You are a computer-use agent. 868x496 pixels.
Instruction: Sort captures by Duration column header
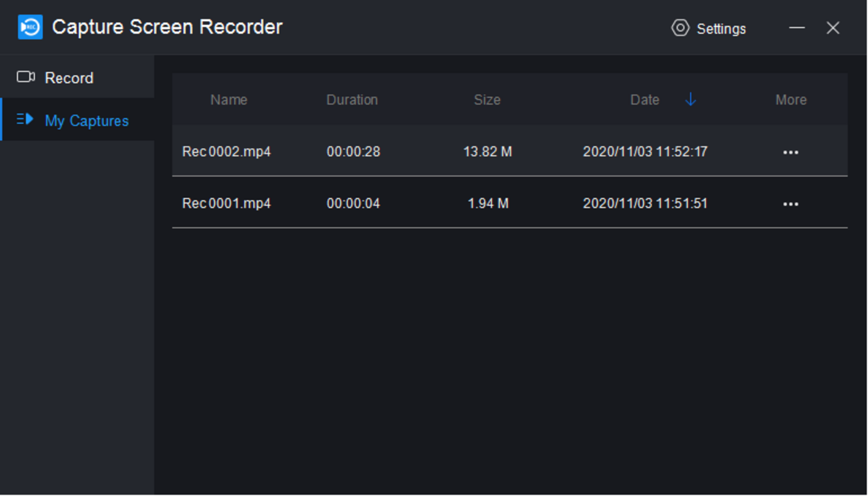click(352, 100)
